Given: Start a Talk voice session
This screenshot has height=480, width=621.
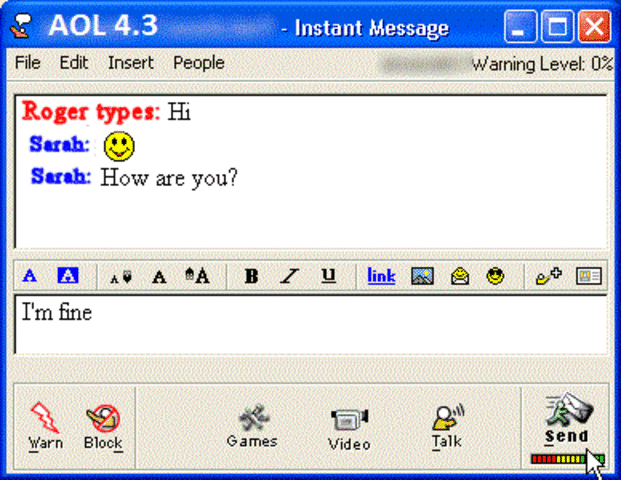Looking at the screenshot, I should pyautogui.click(x=447, y=427).
